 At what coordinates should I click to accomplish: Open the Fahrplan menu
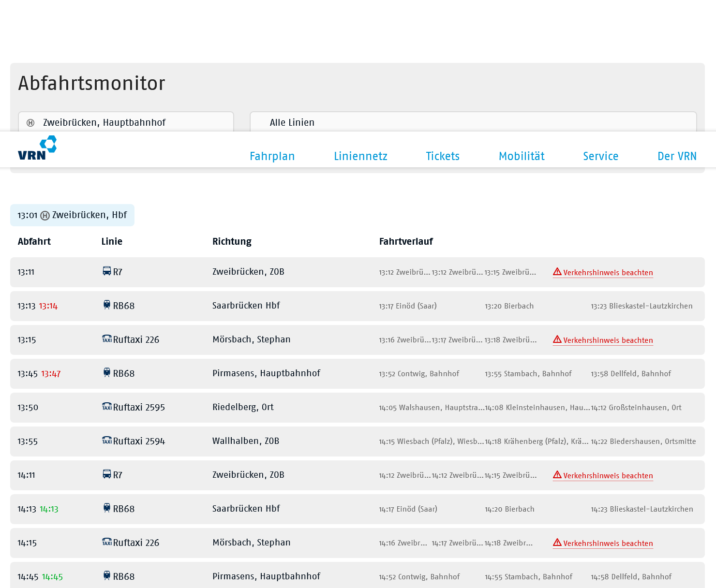tap(272, 156)
